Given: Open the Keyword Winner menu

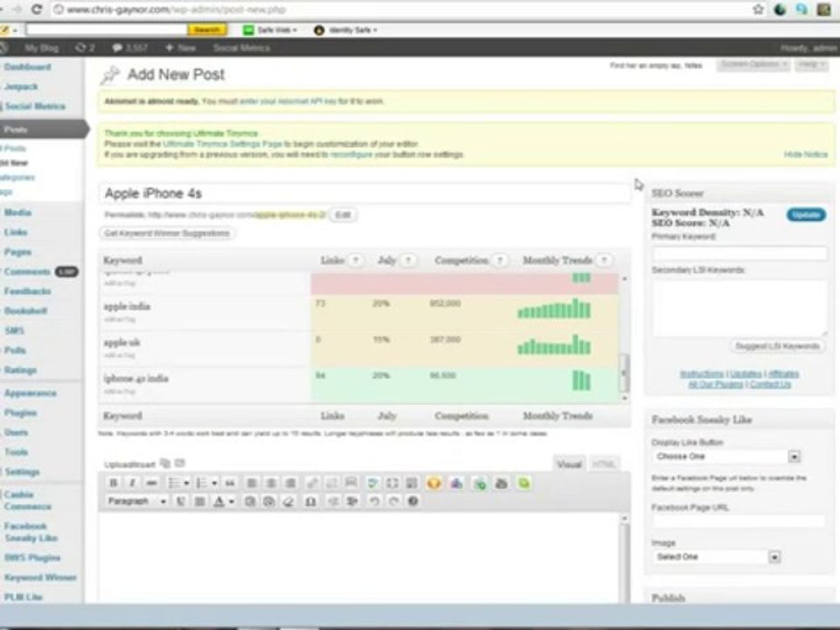Looking at the screenshot, I should (x=40, y=577).
